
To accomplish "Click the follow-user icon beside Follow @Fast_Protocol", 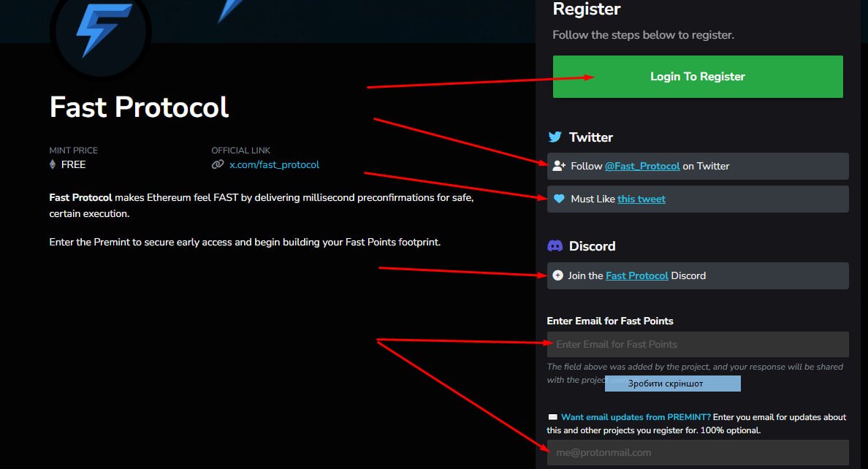I will click(559, 166).
